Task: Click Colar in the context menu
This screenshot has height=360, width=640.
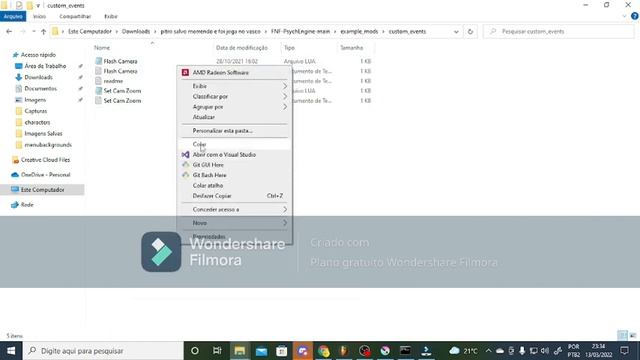Action: [x=234, y=144]
